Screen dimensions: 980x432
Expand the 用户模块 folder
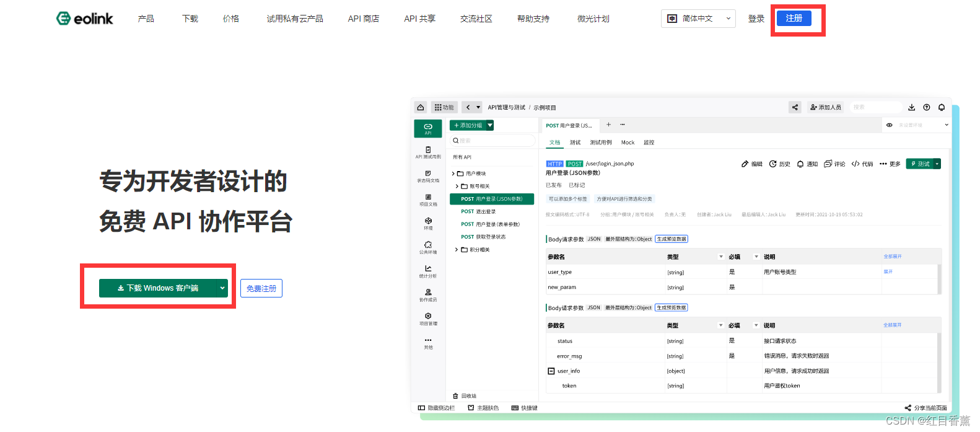[453, 174]
